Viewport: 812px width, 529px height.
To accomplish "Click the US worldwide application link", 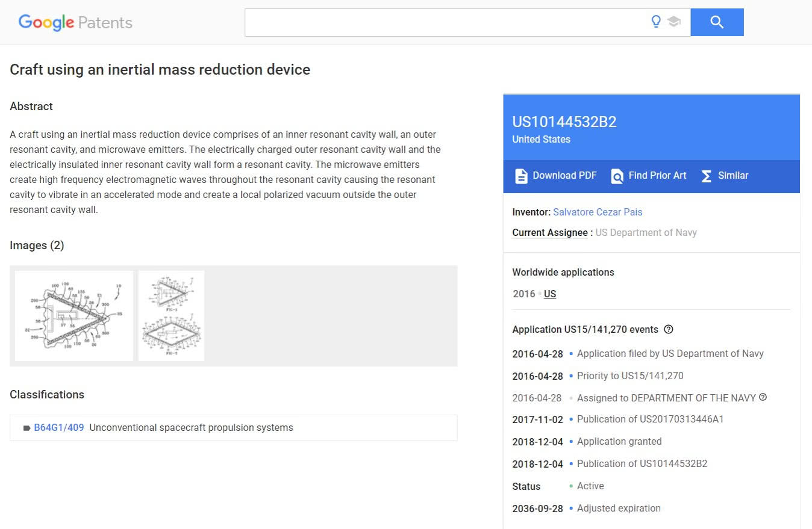I will click(x=550, y=294).
